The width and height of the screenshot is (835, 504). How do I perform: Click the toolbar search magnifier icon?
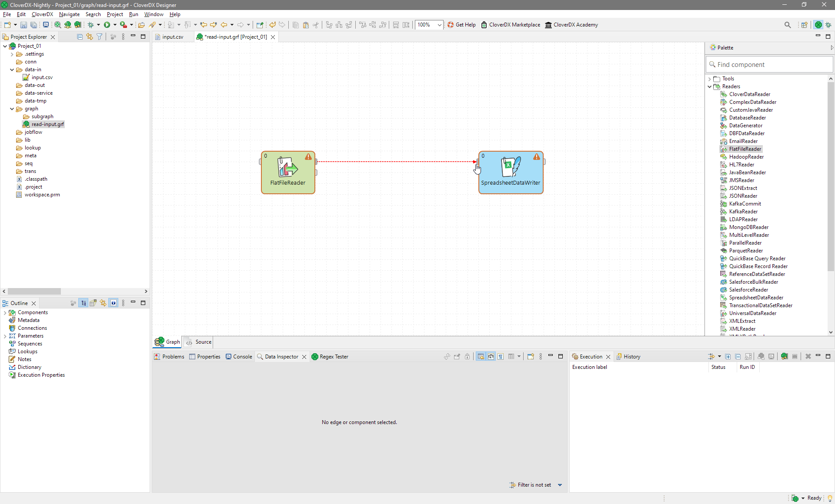[x=788, y=25]
